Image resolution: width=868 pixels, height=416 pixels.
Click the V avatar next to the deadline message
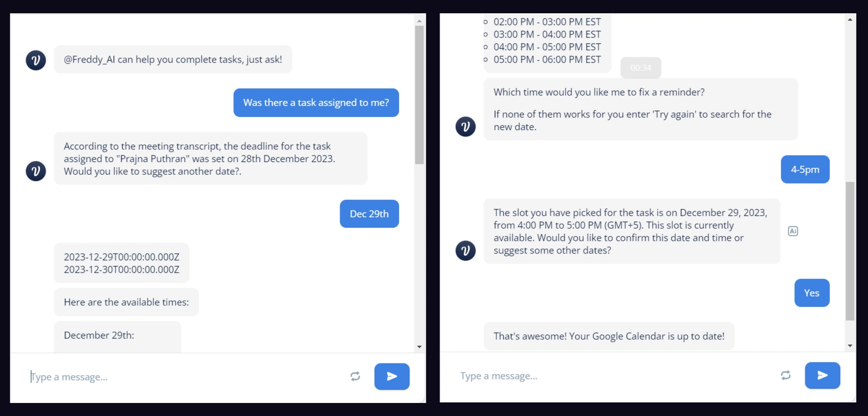(36, 171)
